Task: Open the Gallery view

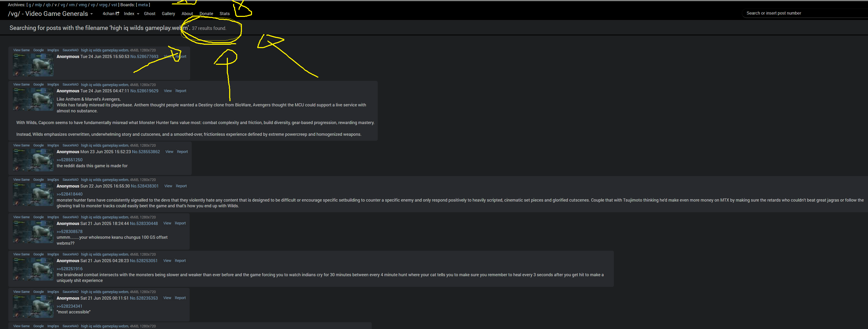Action: 168,14
